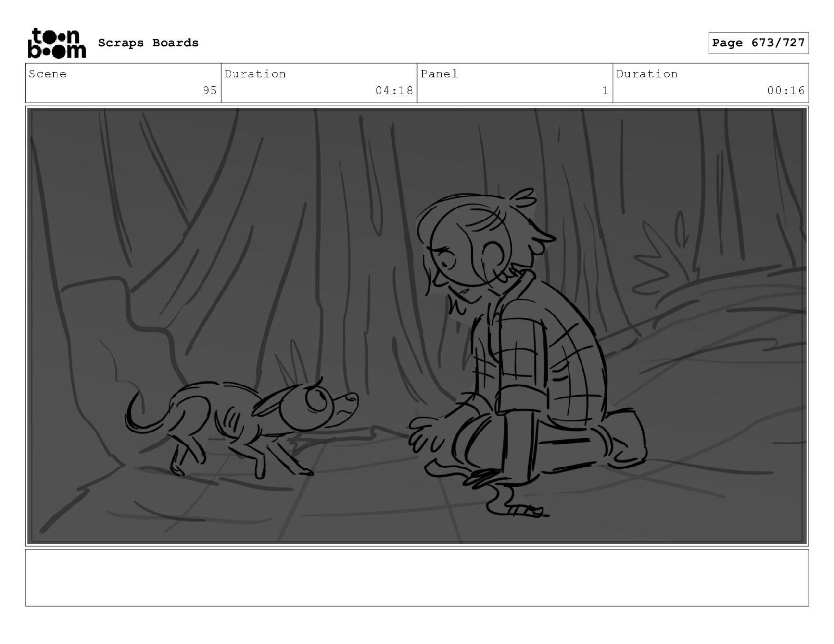
Task: Select the panel number value '1'
Action: [x=605, y=90]
